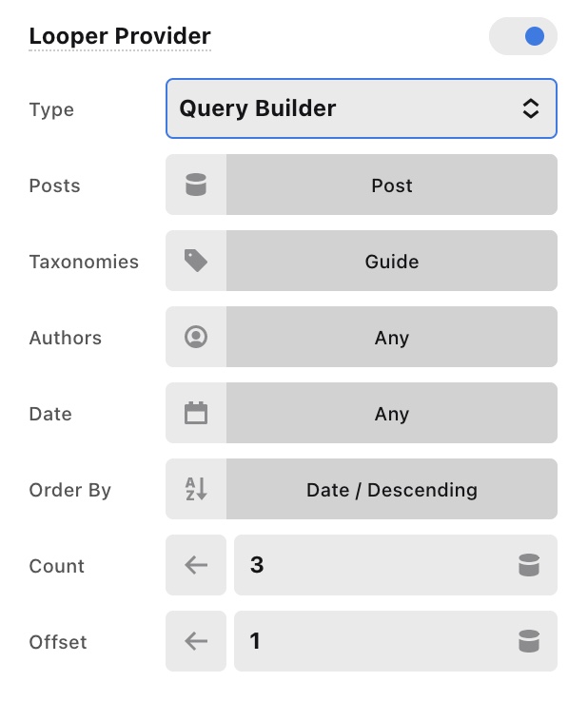Click the calendar icon beside Date

[x=196, y=413]
